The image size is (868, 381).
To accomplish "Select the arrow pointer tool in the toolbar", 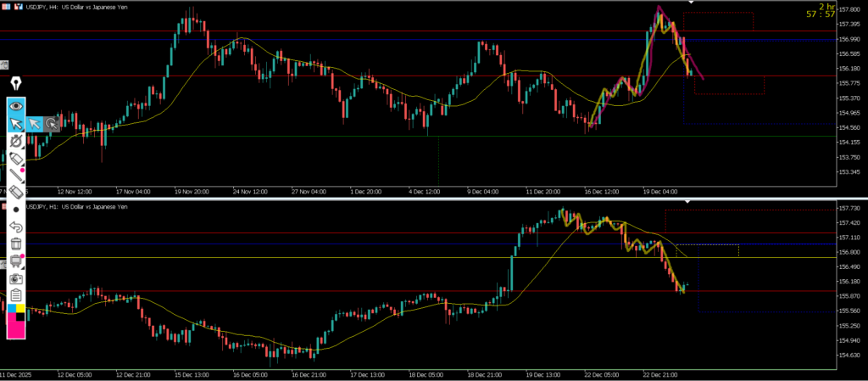I will pos(16,124).
